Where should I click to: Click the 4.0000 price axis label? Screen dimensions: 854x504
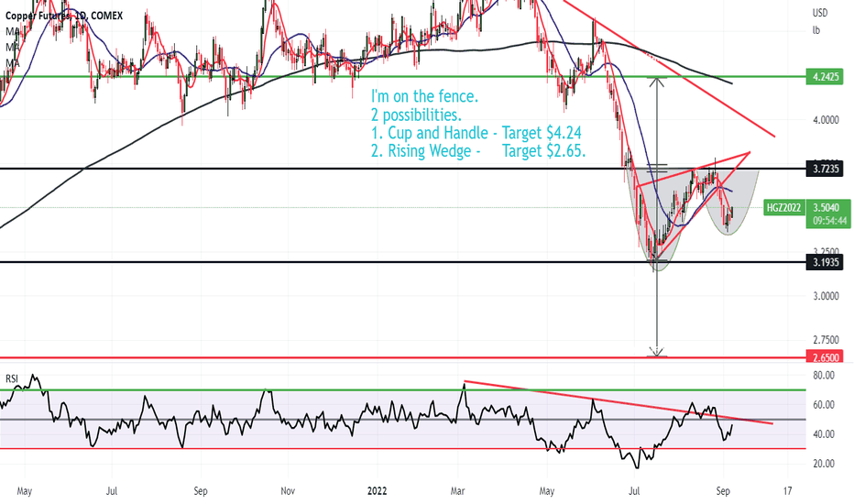tap(826, 119)
